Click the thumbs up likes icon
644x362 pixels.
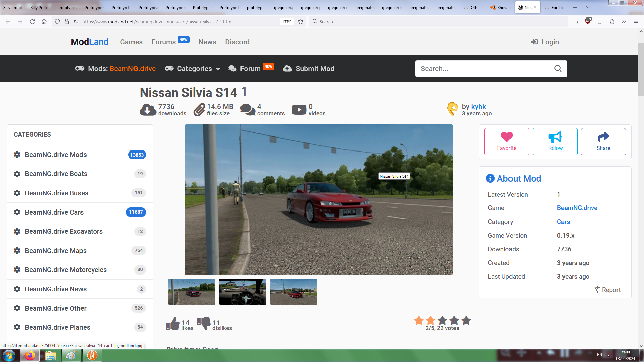click(173, 324)
